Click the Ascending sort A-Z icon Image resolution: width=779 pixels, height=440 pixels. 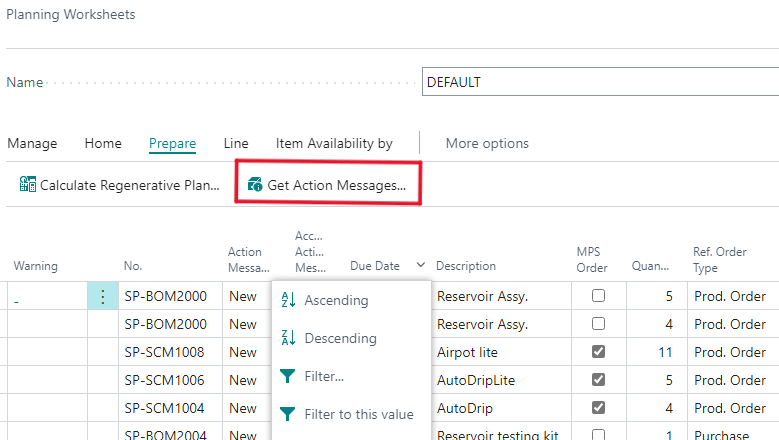[288, 300]
